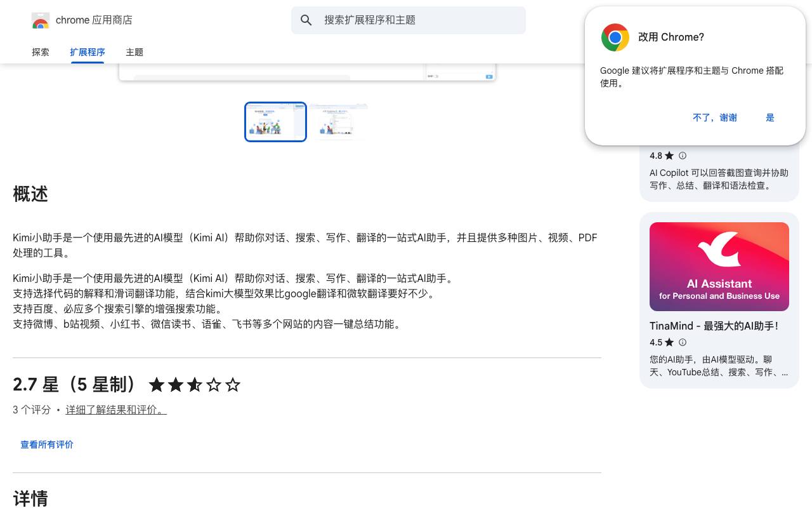This screenshot has width=812, height=508.
Task: Click the fourth empty star of the rating
Action: coord(214,385)
